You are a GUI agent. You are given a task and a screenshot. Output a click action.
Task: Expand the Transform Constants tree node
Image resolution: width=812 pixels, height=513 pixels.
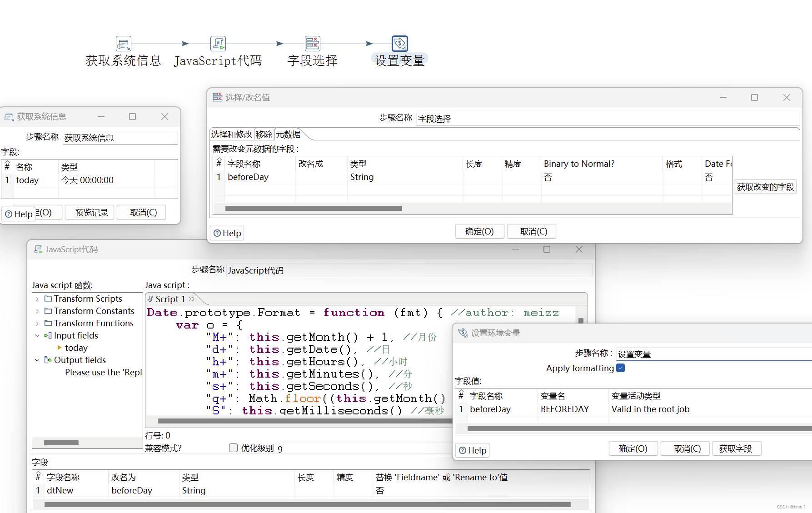[x=37, y=311]
